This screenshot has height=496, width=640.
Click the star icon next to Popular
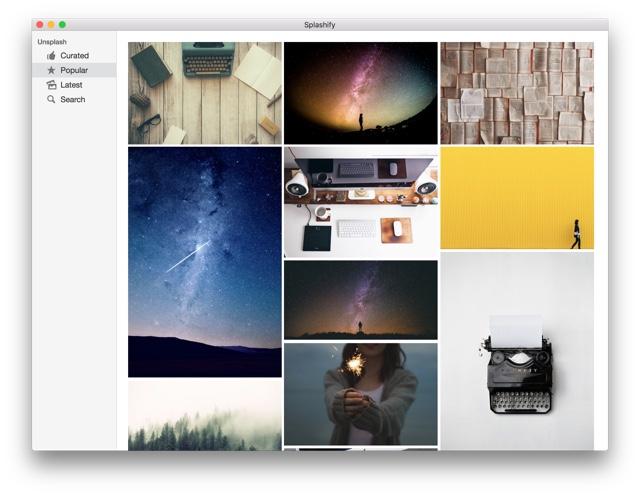click(51, 71)
